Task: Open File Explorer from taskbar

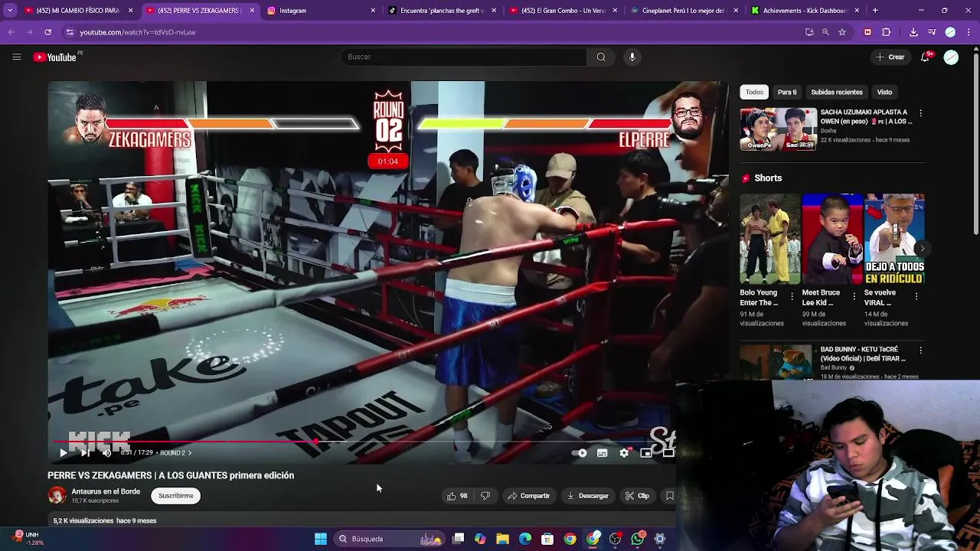Action: coord(503,539)
